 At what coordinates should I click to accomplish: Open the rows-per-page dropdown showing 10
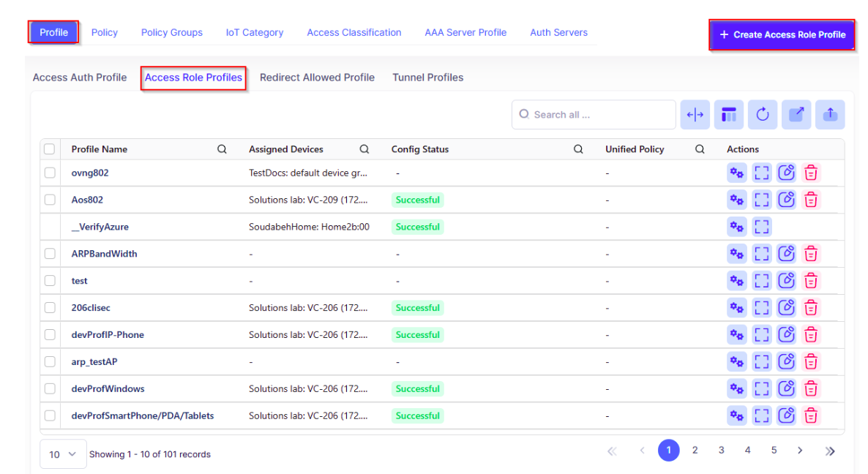tap(63, 454)
